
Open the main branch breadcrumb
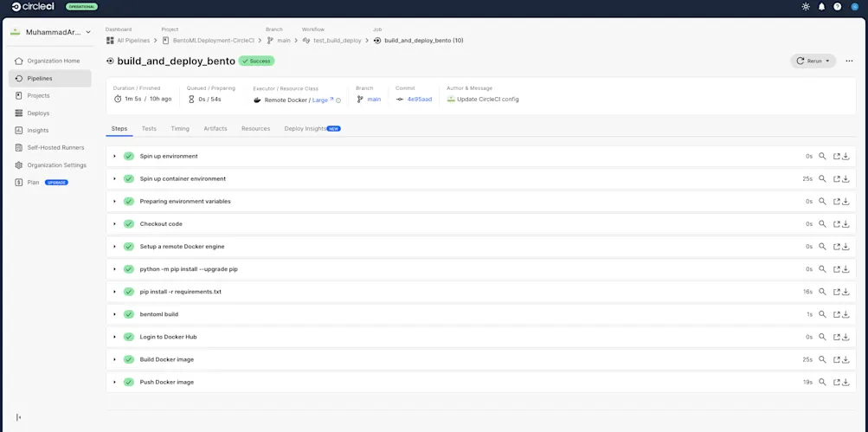click(x=279, y=41)
